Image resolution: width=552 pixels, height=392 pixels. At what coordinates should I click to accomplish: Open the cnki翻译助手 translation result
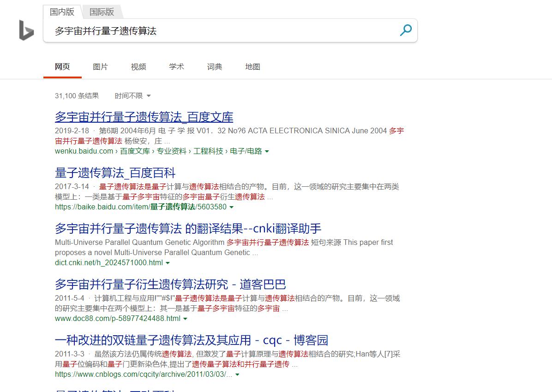point(188,229)
